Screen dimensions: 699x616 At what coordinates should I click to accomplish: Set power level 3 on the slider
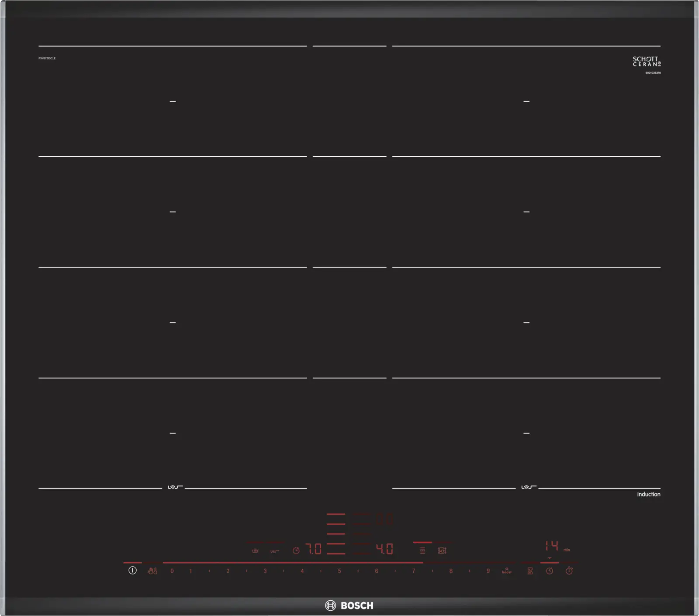[265, 571]
